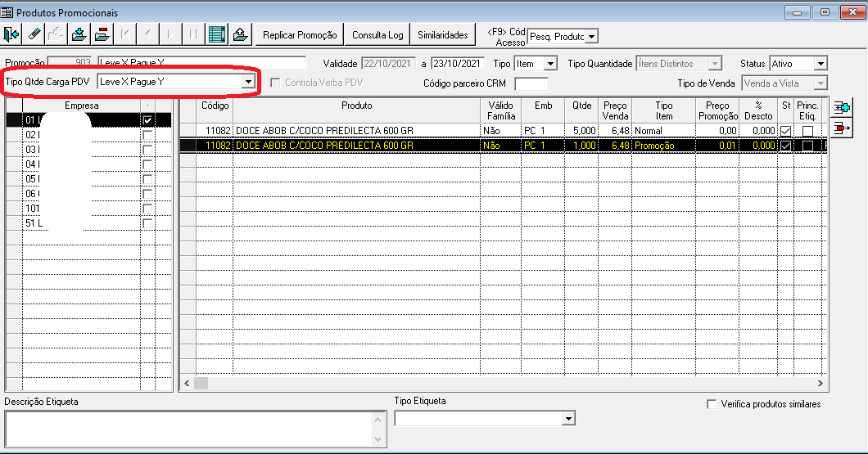The image size is (868, 454).
Task: Click the greyed-out steps icon
Action: point(56,34)
